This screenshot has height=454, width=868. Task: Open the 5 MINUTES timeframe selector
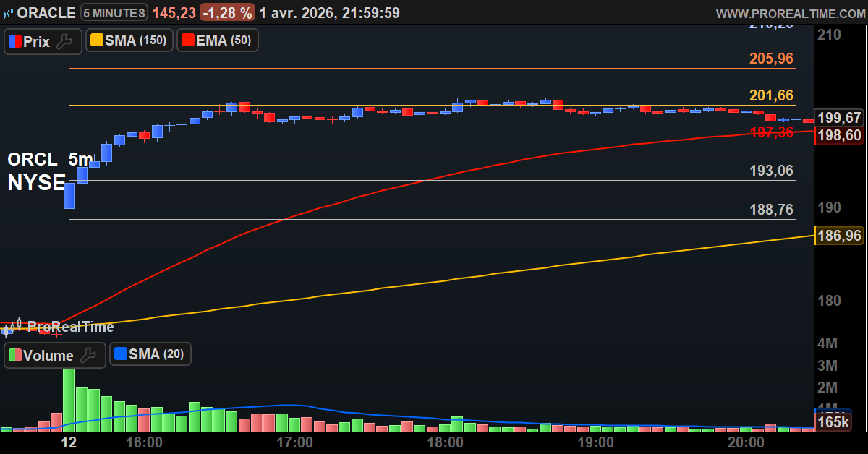[114, 12]
